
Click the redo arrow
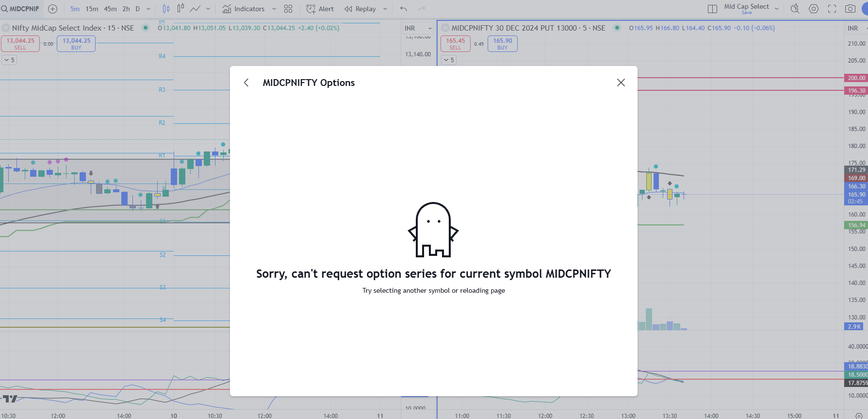click(x=422, y=9)
